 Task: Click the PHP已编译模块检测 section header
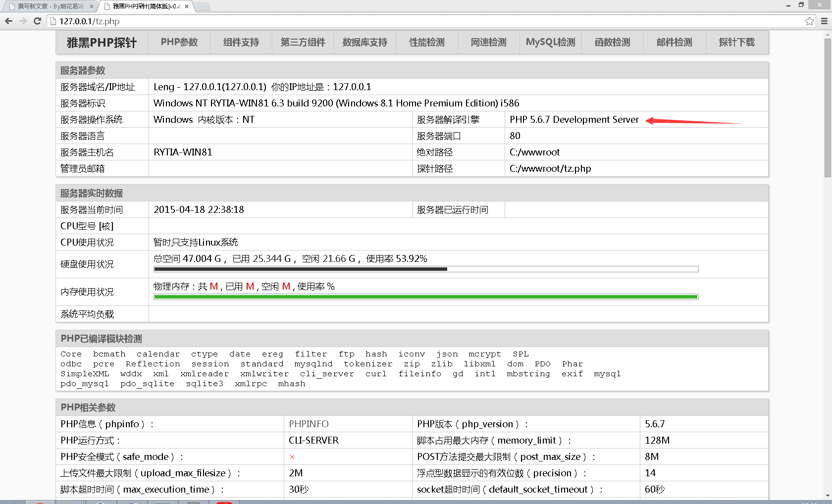point(412,339)
